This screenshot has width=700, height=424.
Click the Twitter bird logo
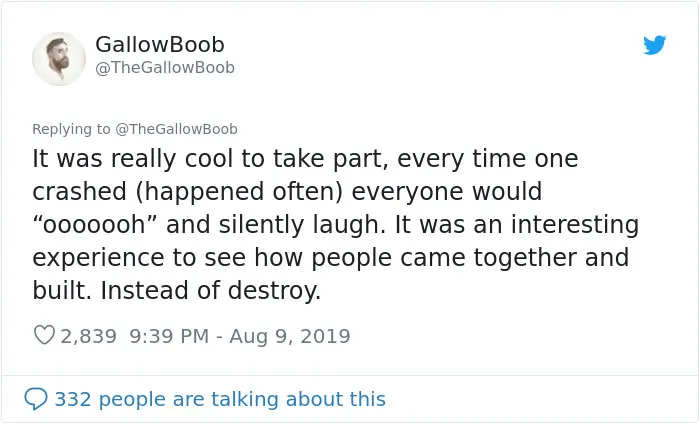coord(654,45)
